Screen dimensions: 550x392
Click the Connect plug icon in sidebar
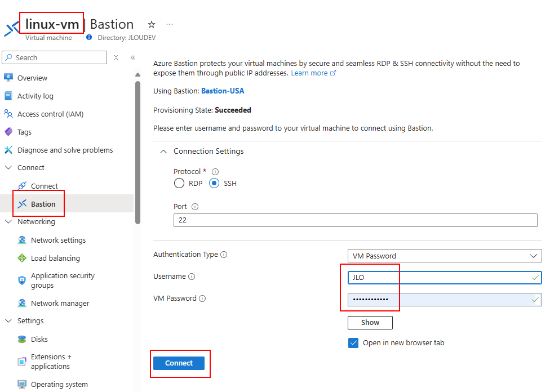pos(22,185)
